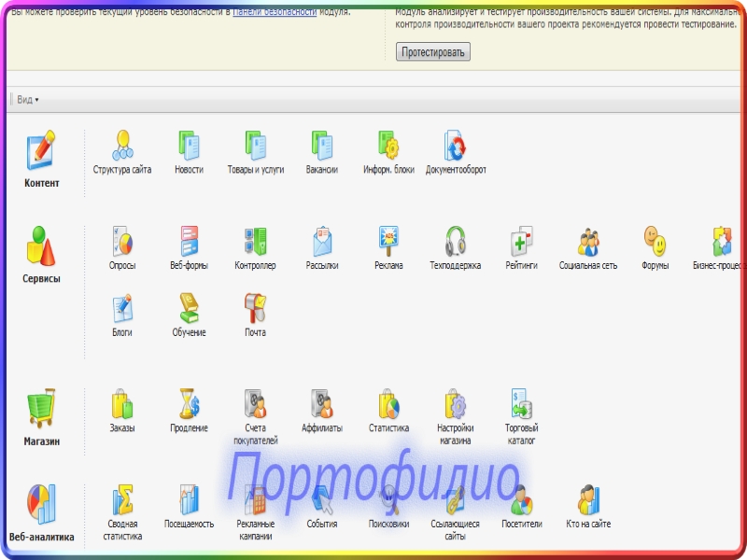The image size is (747, 560).
Task: Open Ссылающиеся сайты icon
Action: pyautogui.click(x=456, y=500)
